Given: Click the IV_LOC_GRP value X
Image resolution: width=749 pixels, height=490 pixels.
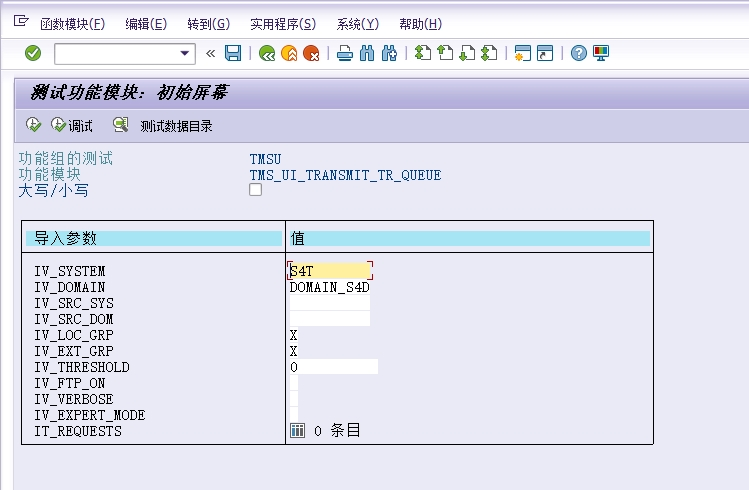Looking at the screenshot, I should point(294,335).
